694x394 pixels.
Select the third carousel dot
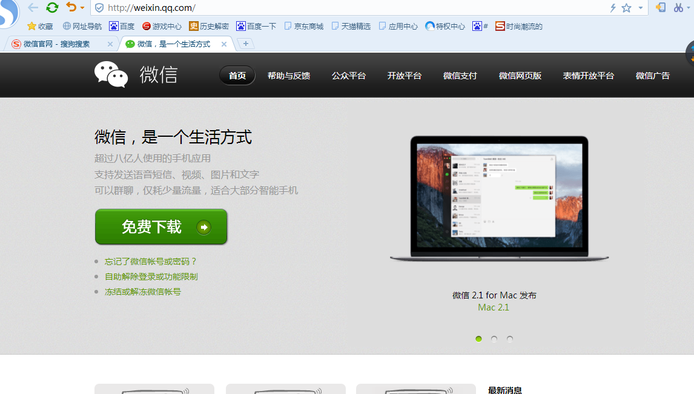click(510, 339)
